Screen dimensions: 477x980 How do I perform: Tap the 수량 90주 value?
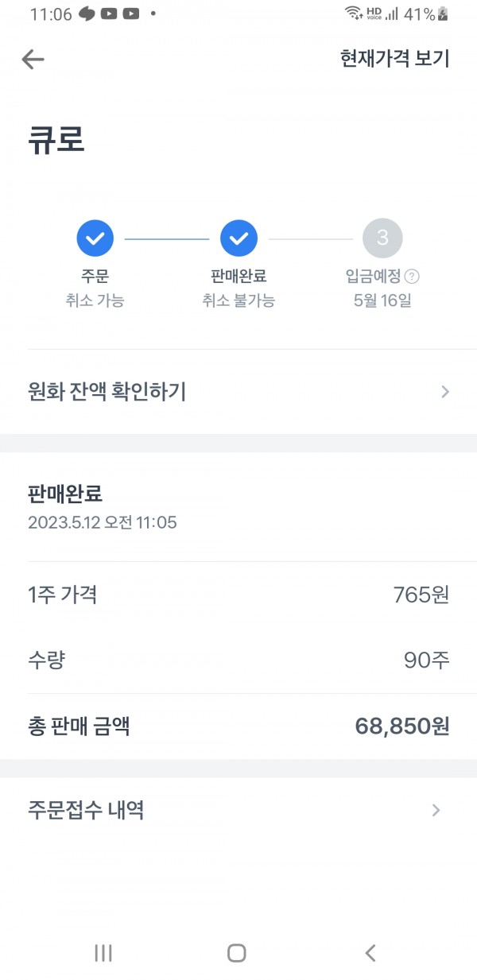tap(426, 660)
